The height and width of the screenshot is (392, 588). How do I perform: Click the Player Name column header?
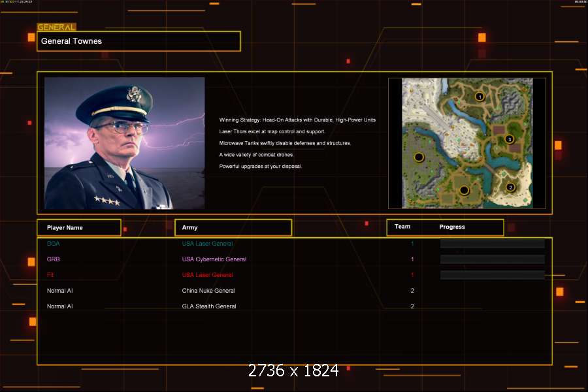79,228
